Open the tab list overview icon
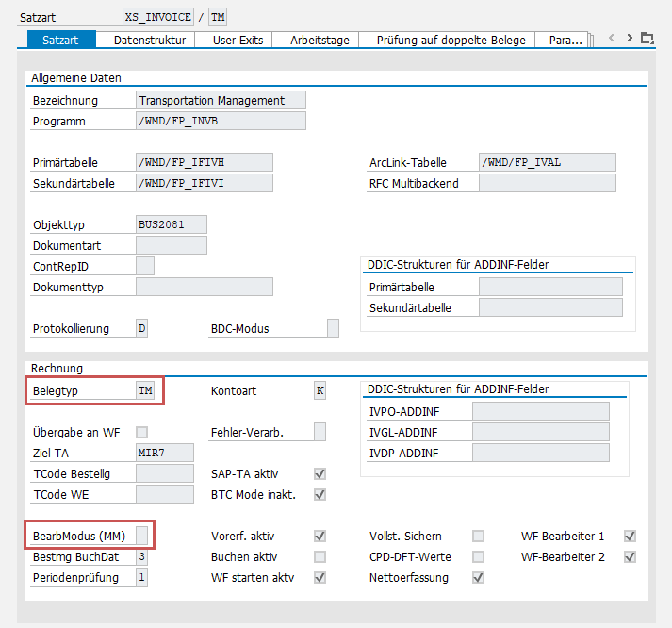This screenshot has width=672, height=628. point(647,39)
